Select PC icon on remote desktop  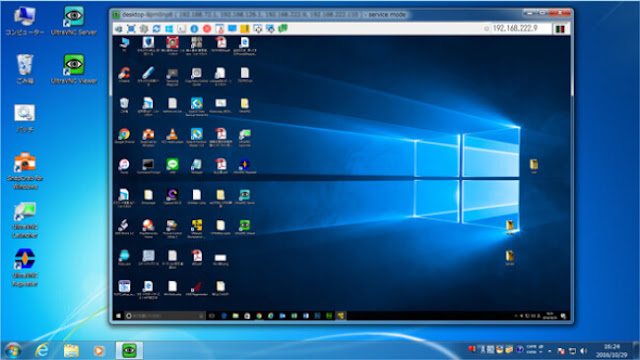pos(124,44)
